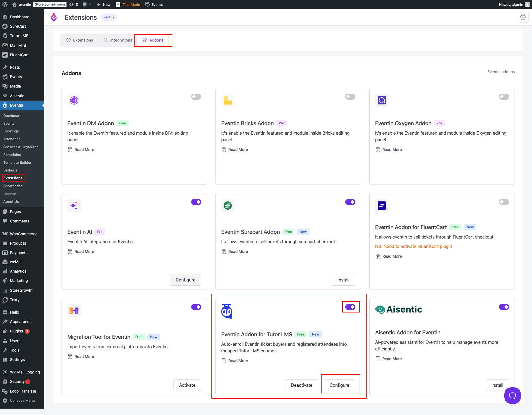
Task: Enable the Eventin Divi Addon toggle
Action: 196,97
